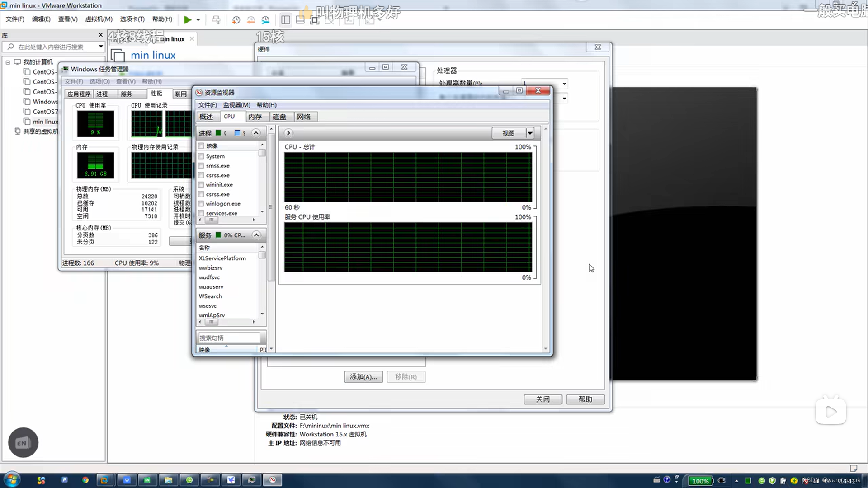Click the library search input field
Viewport: 868px width, 488px height.
point(54,47)
